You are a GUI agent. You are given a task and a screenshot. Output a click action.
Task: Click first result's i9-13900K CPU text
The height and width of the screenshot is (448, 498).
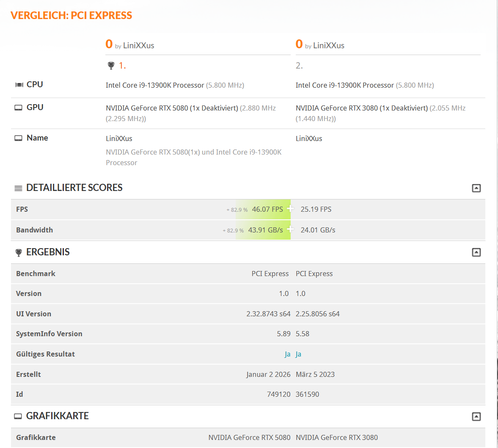tap(175, 85)
